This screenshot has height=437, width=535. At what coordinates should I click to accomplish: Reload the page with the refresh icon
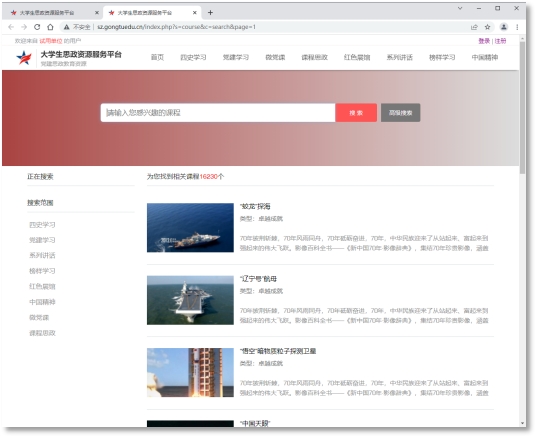point(37,27)
